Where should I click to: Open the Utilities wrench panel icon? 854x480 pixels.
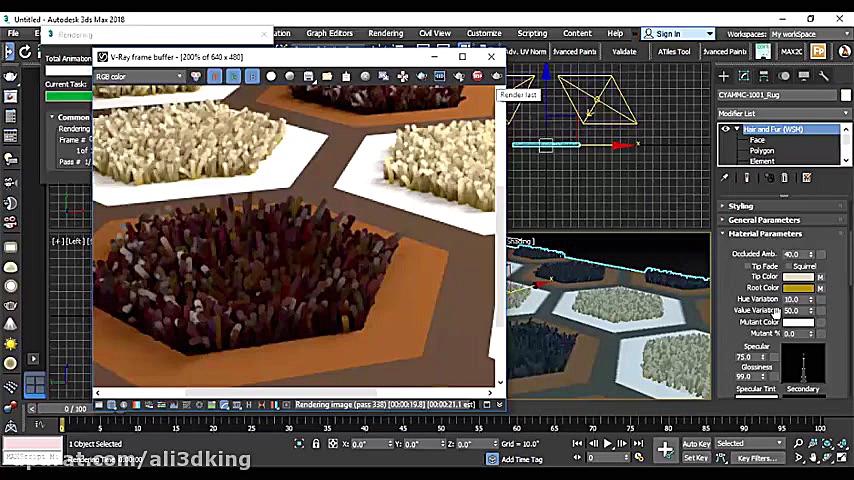coord(824,76)
